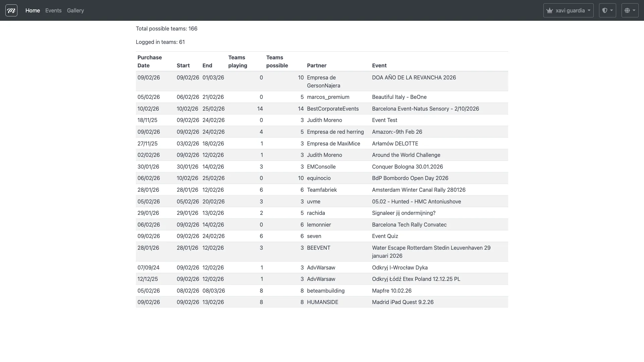Click the Purchase Date column header
The width and height of the screenshot is (644, 362).
click(x=150, y=61)
